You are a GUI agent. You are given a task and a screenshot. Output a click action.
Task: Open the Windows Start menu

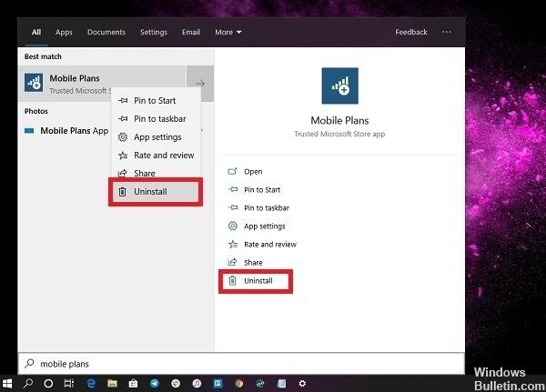(x=7, y=384)
